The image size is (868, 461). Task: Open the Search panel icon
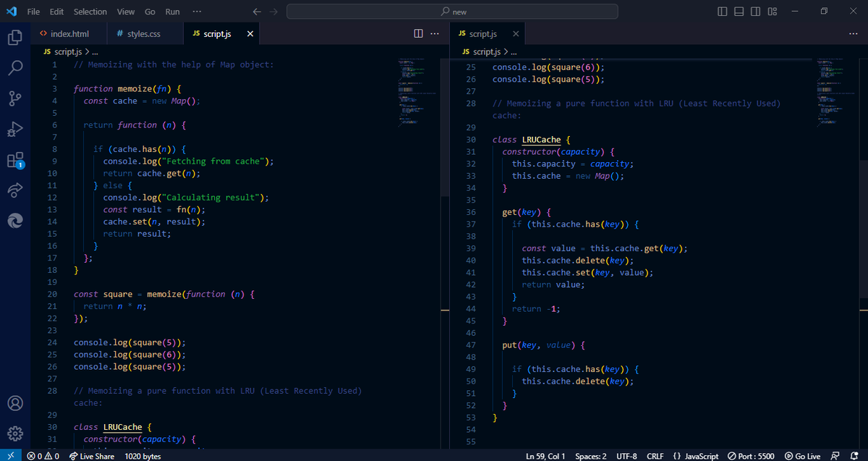pos(14,68)
